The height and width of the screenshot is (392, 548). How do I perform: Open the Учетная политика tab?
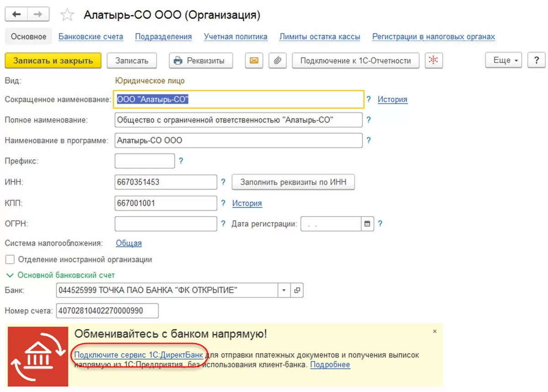pos(236,37)
